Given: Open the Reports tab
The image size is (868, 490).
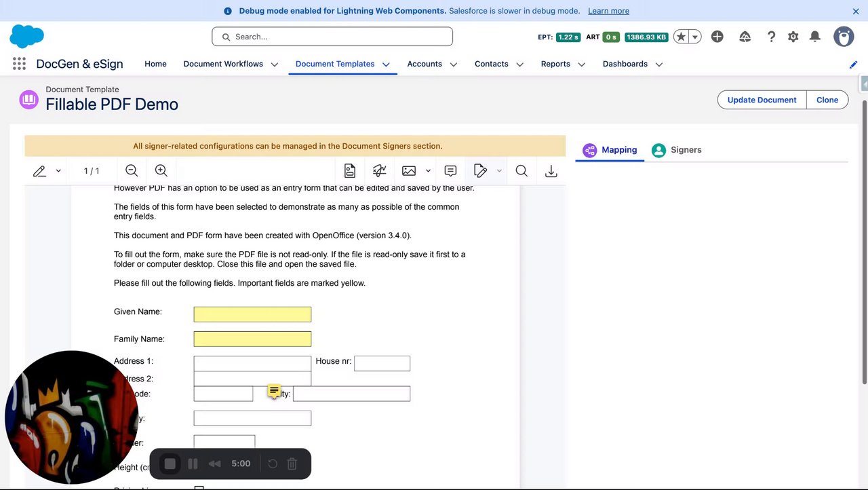Looking at the screenshot, I should click(x=555, y=64).
